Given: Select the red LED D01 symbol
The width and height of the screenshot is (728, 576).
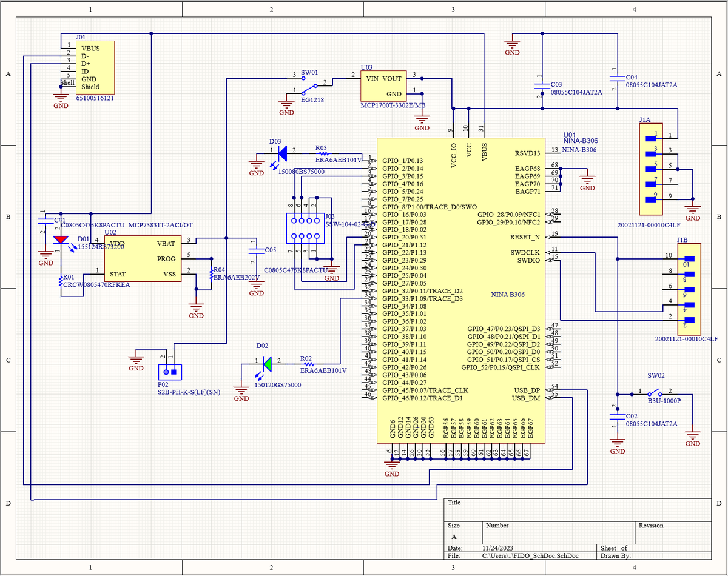Looking at the screenshot, I should [61, 240].
